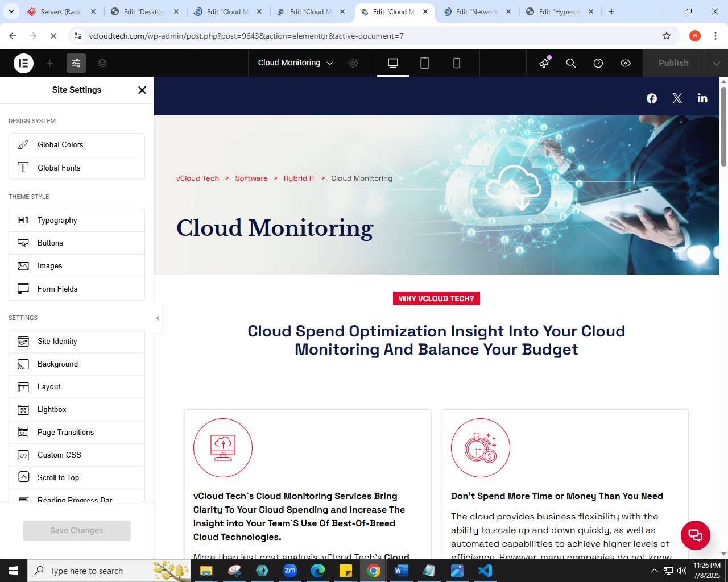This screenshot has width=728, height=582.
Task: View site information icon in address bar
Action: click(x=78, y=36)
